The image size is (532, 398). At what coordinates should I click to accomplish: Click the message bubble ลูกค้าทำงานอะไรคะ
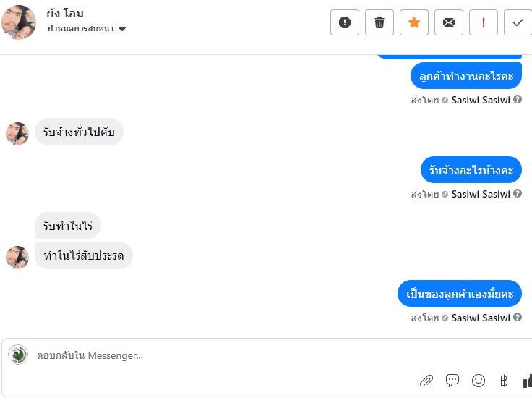tap(466, 76)
